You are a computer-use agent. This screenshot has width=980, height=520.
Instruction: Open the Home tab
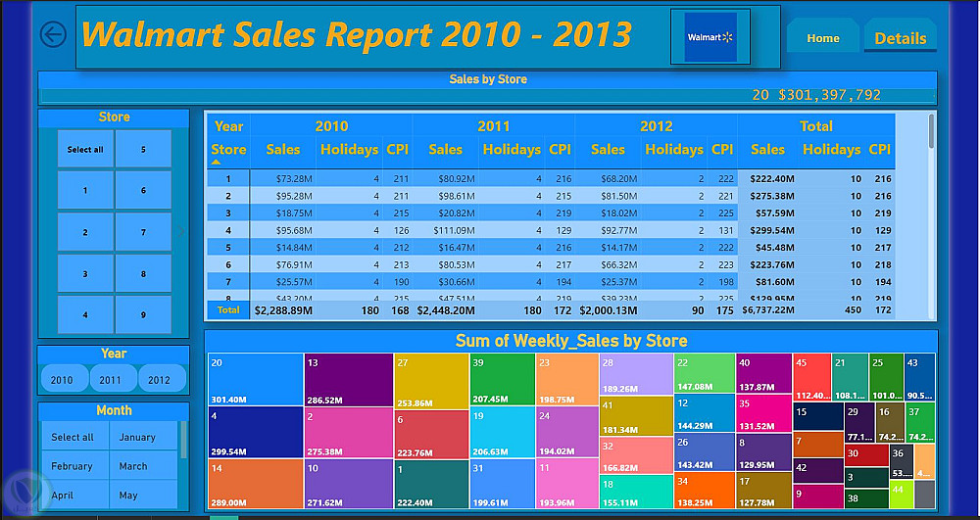823,38
